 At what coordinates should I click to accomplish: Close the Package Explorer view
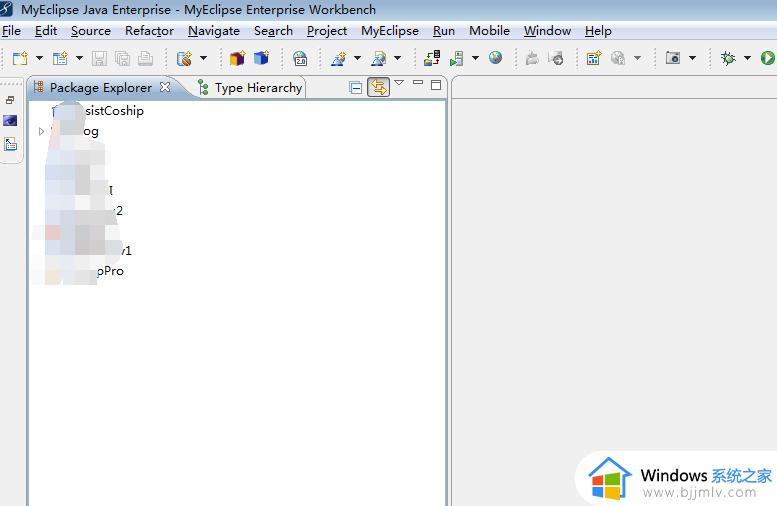[x=165, y=87]
